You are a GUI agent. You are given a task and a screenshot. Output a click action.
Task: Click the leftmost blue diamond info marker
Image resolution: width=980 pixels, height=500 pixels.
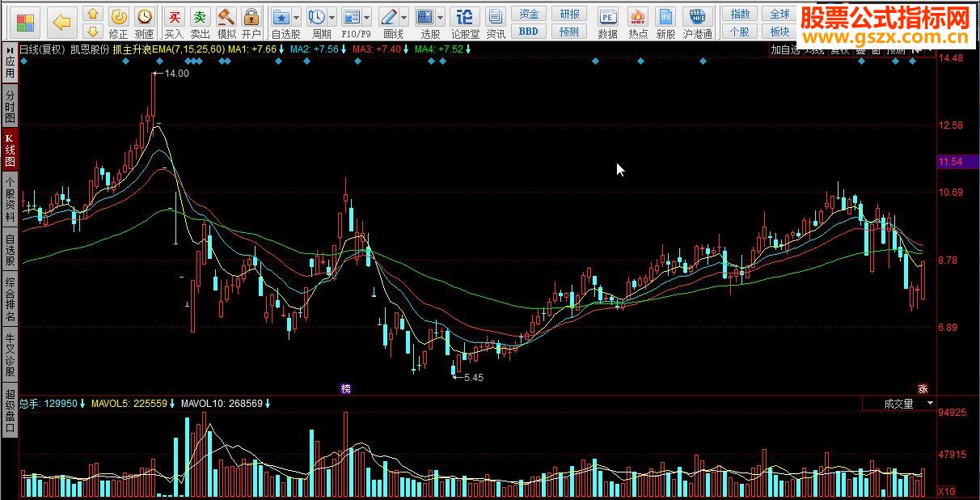[x=23, y=61]
